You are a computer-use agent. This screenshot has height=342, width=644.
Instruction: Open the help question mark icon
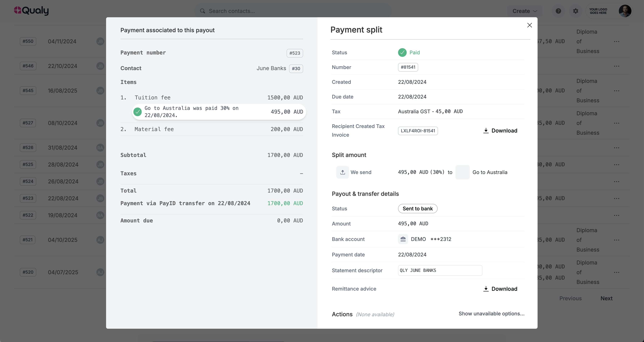click(x=558, y=11)
